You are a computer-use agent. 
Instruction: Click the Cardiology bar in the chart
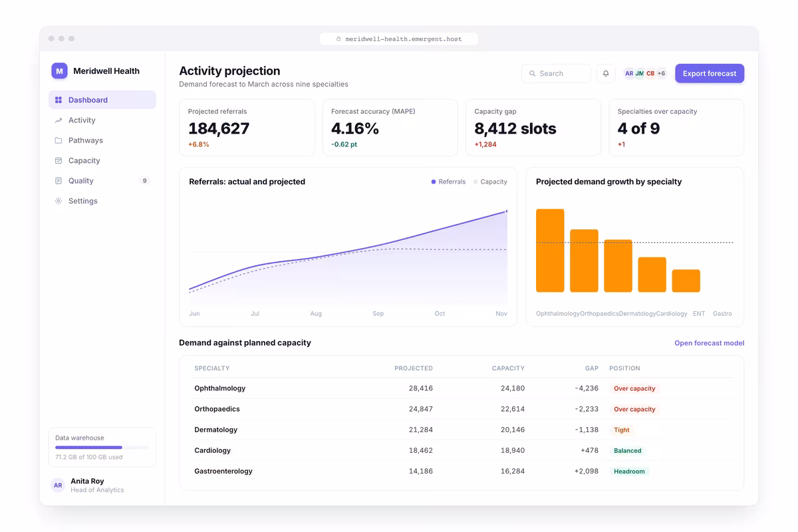(652, 275)
